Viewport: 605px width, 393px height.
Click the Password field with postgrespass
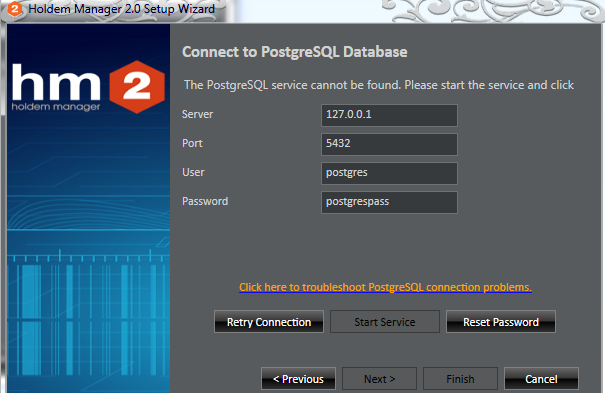[389, 202]
